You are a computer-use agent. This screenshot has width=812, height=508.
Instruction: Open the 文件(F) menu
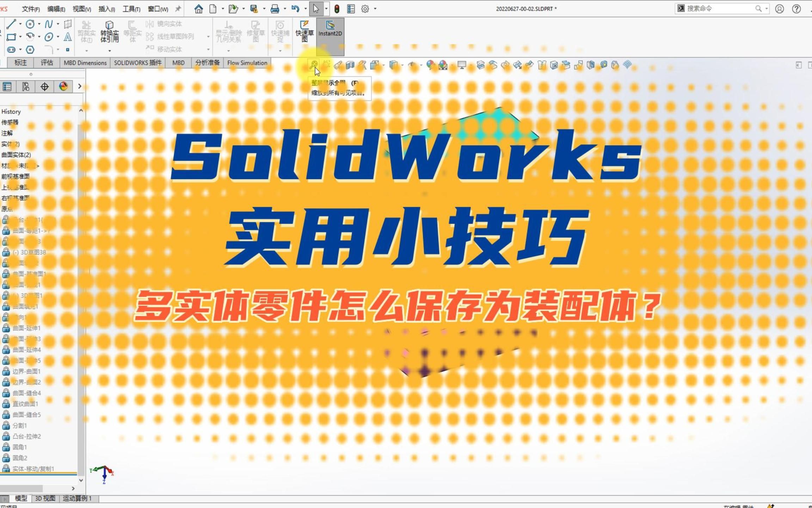[31, 9]
